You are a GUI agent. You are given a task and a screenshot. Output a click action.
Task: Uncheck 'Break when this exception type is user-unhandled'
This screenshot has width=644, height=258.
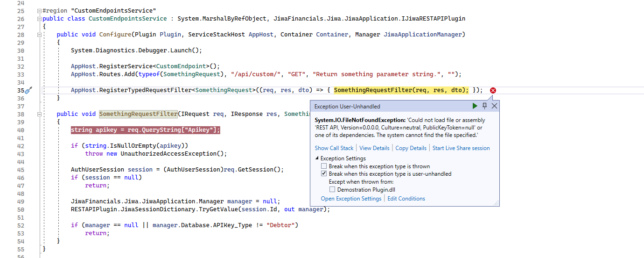[x=324, y=174]
